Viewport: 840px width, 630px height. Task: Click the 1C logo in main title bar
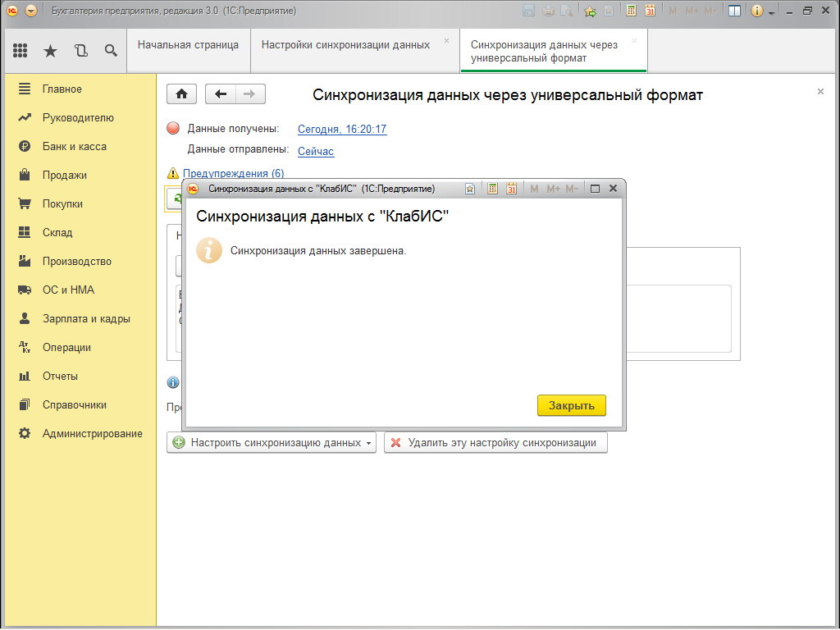point(11,11)
